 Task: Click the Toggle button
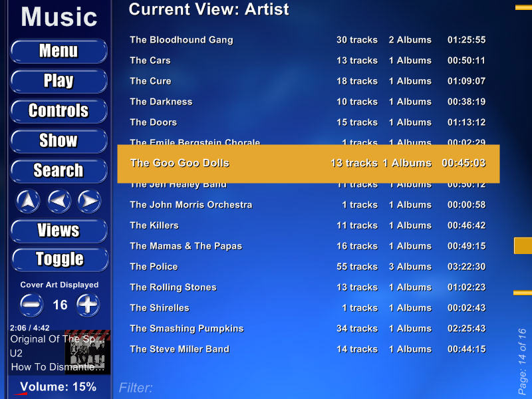(60, 259)
